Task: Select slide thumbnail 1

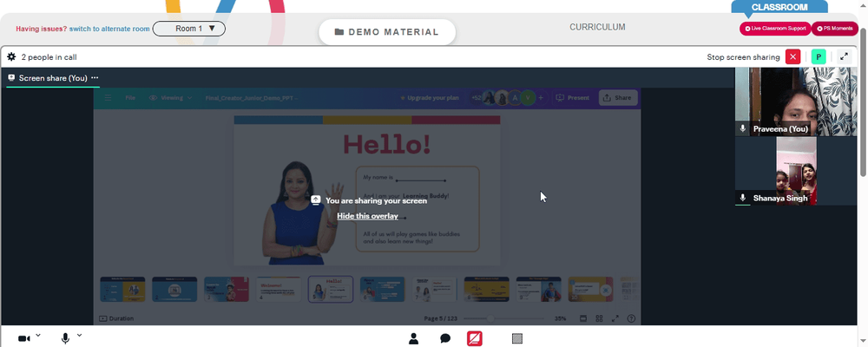Action: point(122,289)
